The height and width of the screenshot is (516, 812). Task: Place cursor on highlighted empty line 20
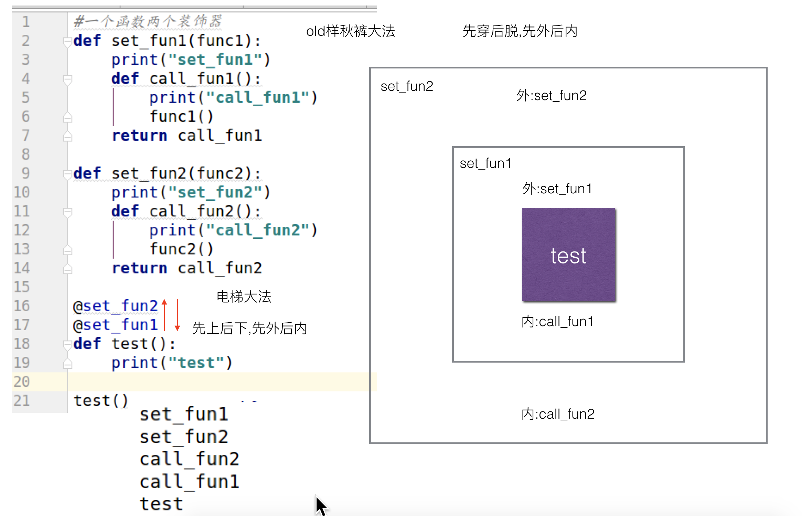222,381
